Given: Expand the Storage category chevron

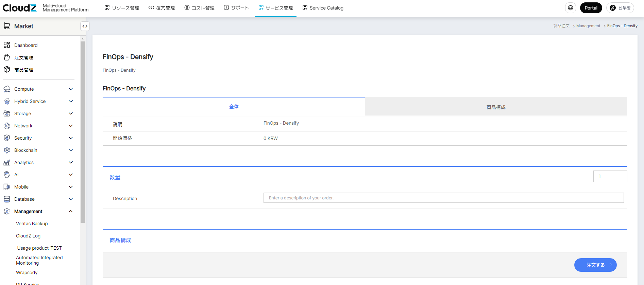Looking at the screenshot, I should point(71,113).
